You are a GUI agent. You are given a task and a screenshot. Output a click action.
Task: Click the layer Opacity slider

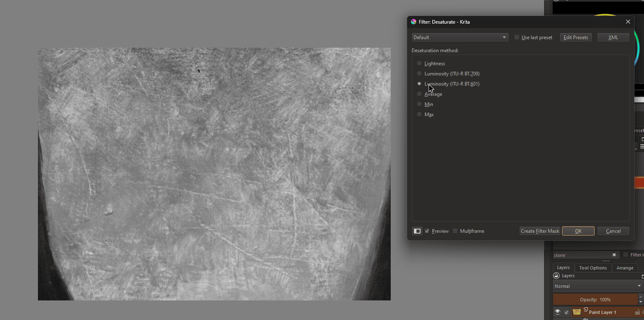coord(595,300)
